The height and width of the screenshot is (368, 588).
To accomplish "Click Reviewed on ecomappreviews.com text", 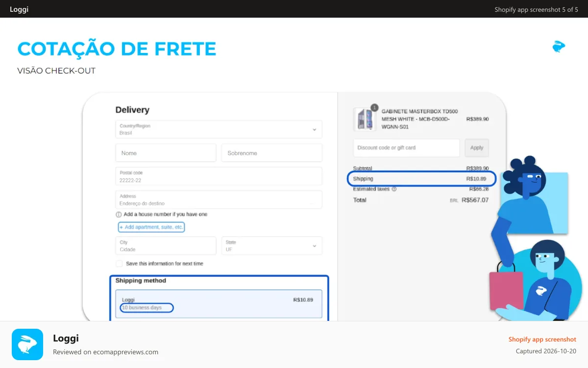I will tap(105, 352).
